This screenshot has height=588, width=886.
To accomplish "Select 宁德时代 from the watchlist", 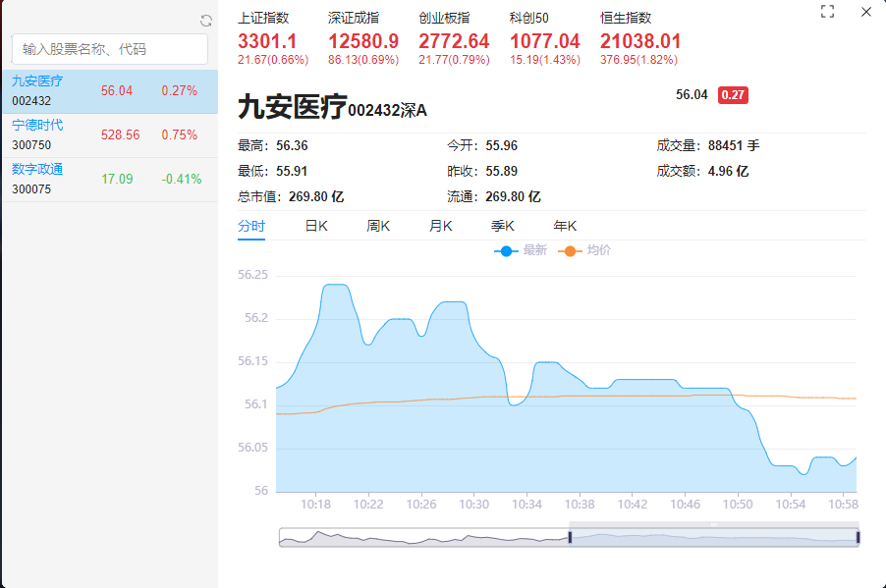I will pyautogui.click(x=110, y=134).
